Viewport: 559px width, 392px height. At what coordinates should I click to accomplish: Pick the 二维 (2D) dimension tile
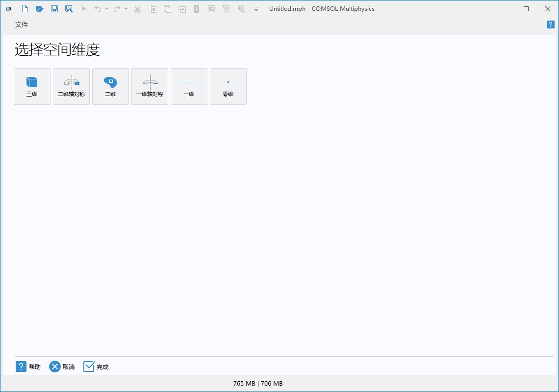point(110,86)
